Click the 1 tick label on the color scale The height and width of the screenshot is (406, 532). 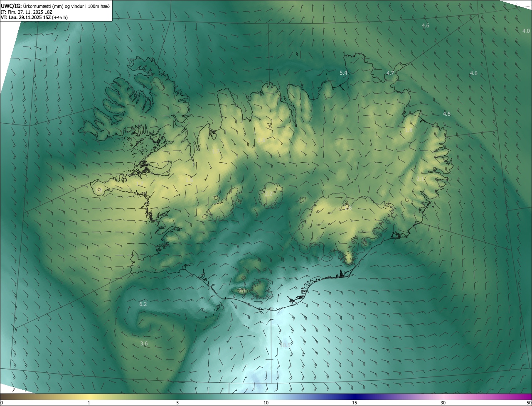[x=89, y=403]
